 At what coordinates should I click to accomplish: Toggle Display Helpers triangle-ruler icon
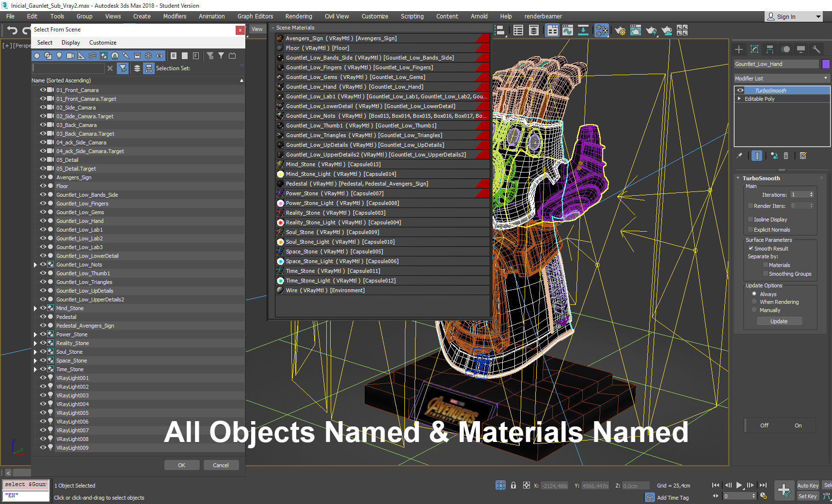coord(81,56)
